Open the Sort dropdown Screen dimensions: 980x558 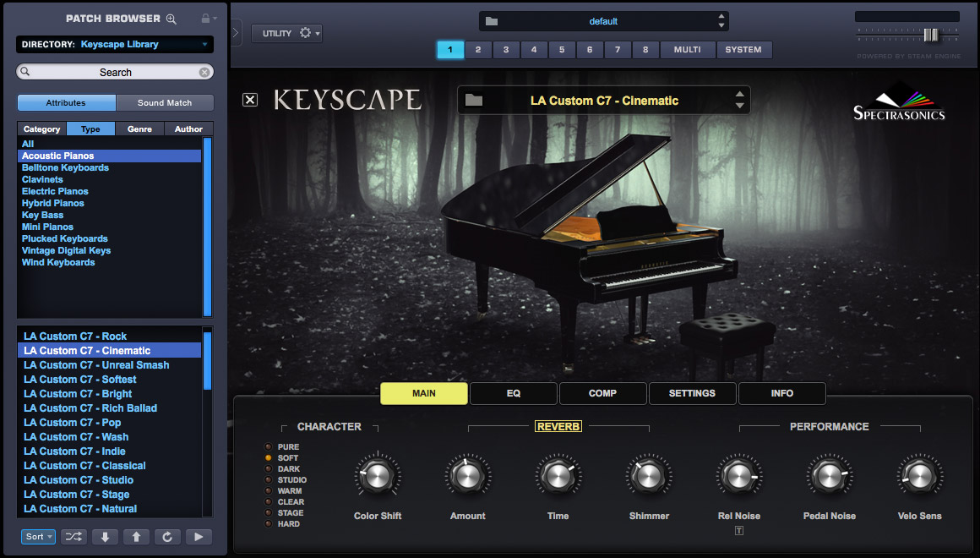tap(38, 536)
